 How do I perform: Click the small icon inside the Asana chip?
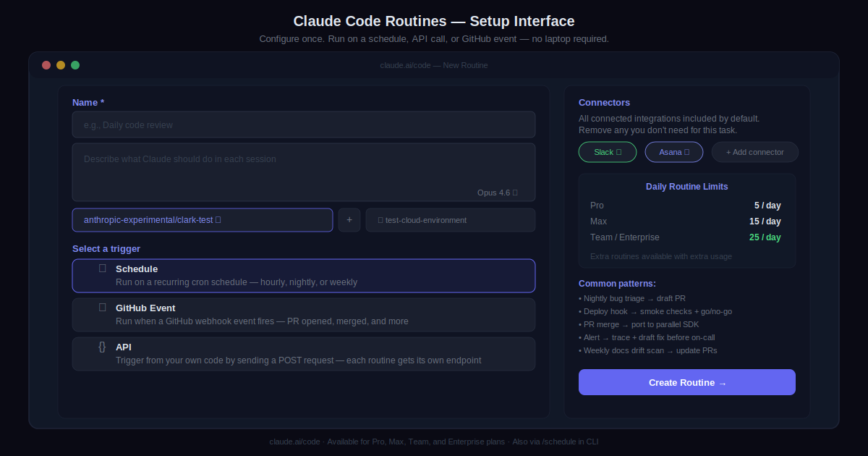687,152
